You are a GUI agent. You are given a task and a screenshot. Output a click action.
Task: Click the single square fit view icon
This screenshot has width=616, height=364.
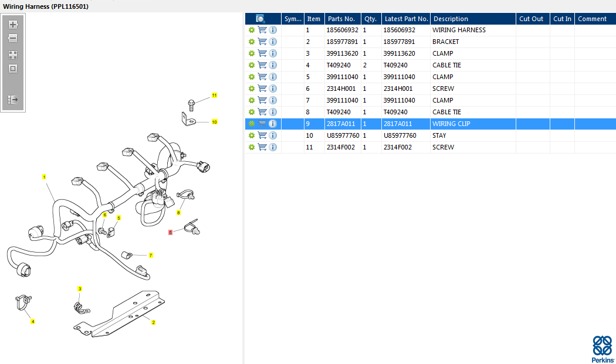(x=13, y=69)
